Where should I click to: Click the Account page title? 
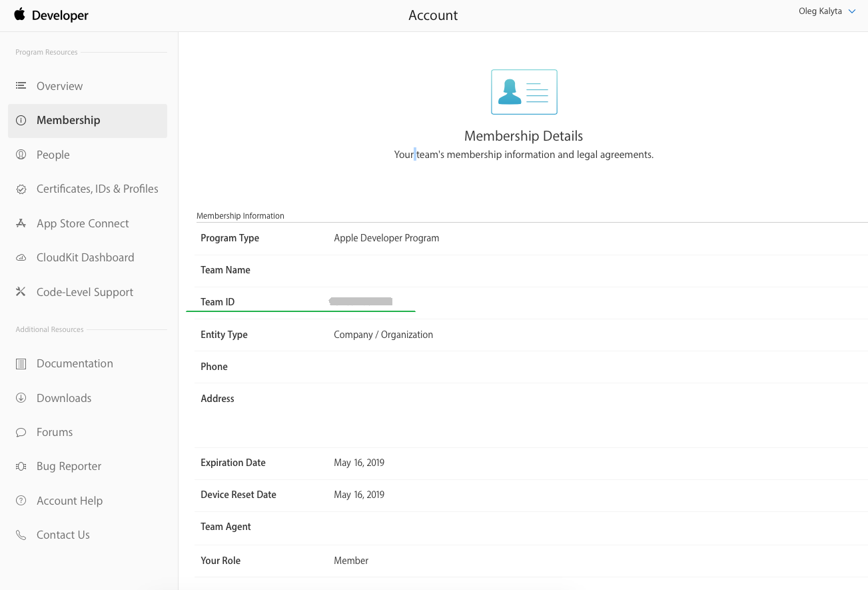433,15
